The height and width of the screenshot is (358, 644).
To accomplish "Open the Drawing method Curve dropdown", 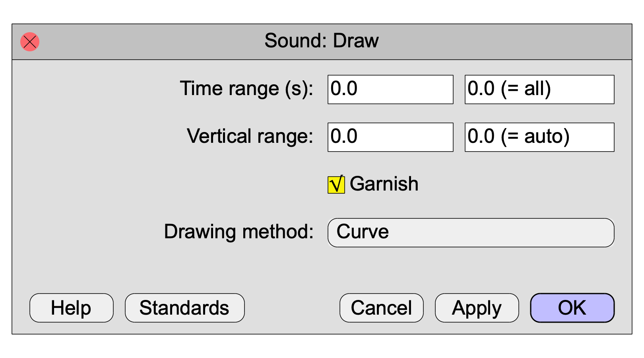I will point(471,233).
